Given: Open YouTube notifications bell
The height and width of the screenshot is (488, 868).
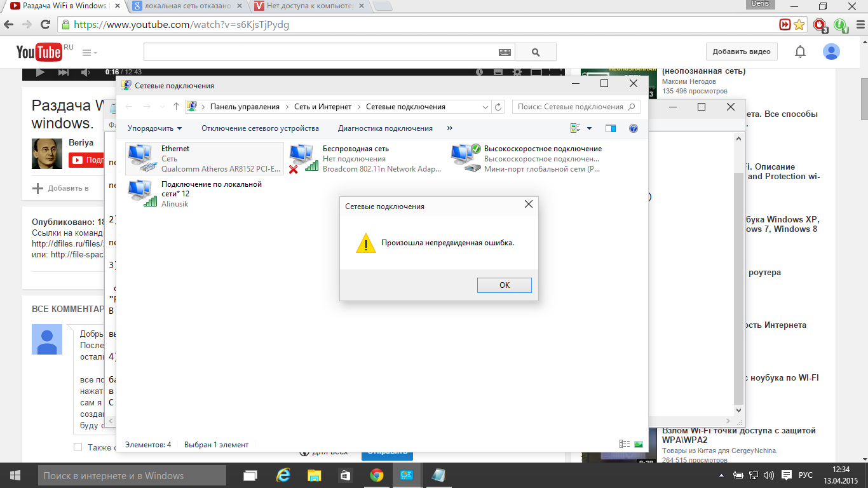Looking at the screenshot, I should click(801, 51).
